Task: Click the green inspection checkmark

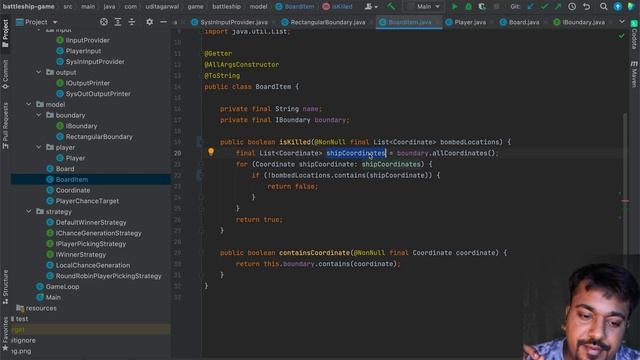Action: (621, 36)
